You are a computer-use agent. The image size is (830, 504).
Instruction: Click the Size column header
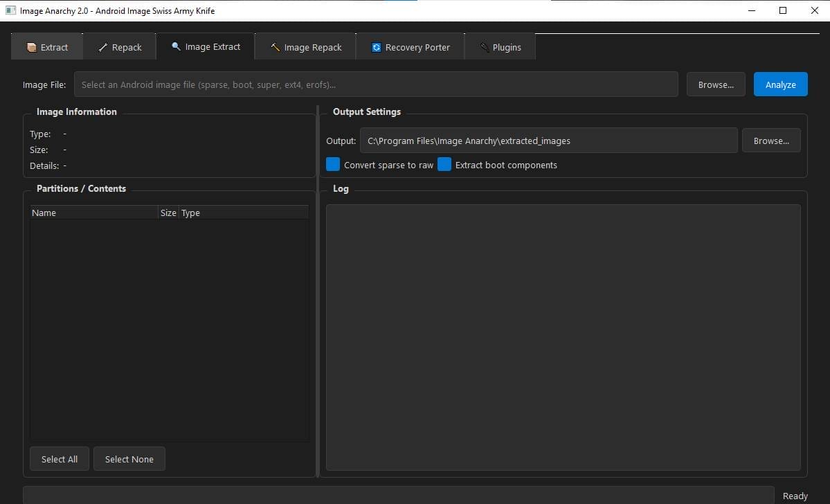[x=168, y=212]
